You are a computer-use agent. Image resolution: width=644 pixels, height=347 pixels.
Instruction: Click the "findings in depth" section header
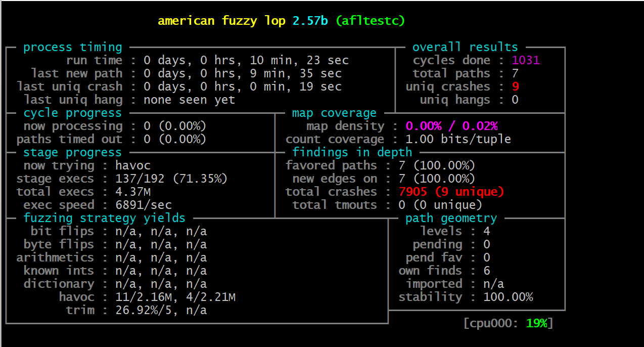pos(352,153)
